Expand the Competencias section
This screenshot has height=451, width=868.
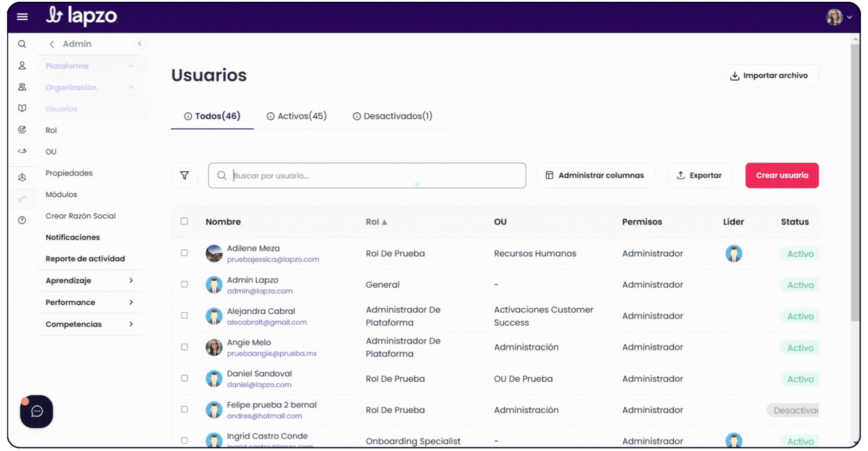(89, 324)
